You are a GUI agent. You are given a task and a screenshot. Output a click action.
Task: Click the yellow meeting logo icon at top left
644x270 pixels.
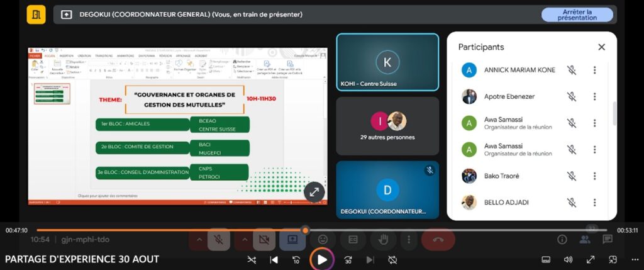coord(36,15)
